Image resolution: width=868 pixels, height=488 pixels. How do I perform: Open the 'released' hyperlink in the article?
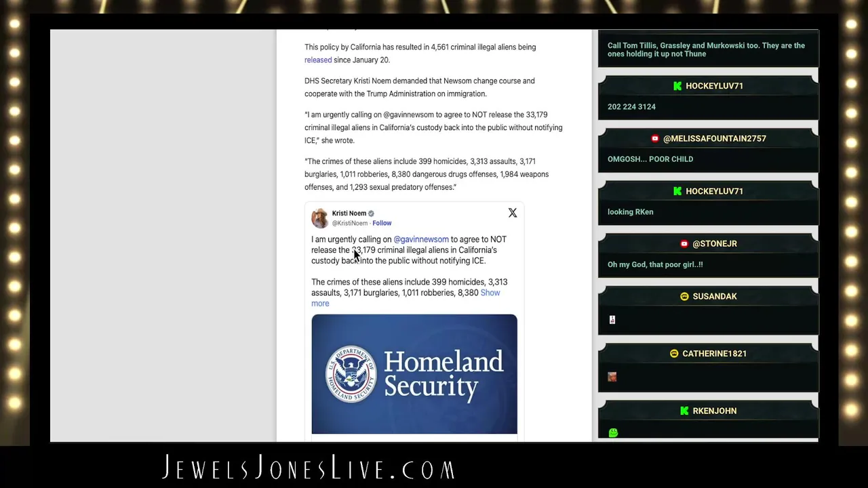[318, 60]
